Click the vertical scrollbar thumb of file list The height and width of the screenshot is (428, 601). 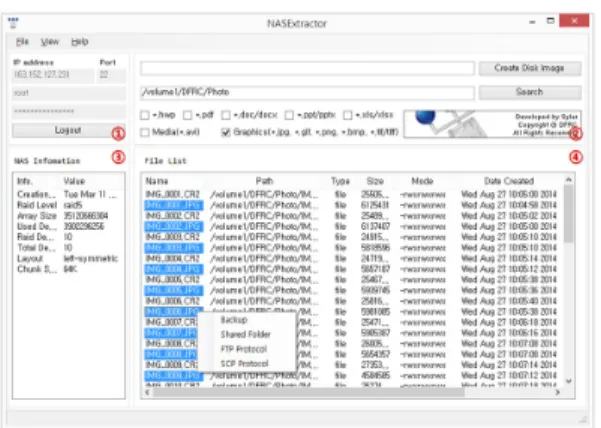(569, 214)
